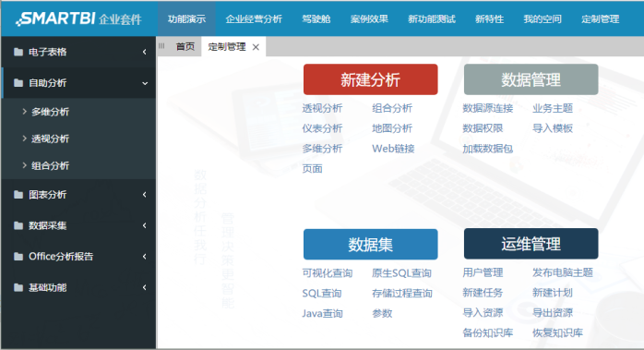This screenshot has height=350, width=644.
Task: Click the tab list grip icon left of 首页
Action: 161,46
